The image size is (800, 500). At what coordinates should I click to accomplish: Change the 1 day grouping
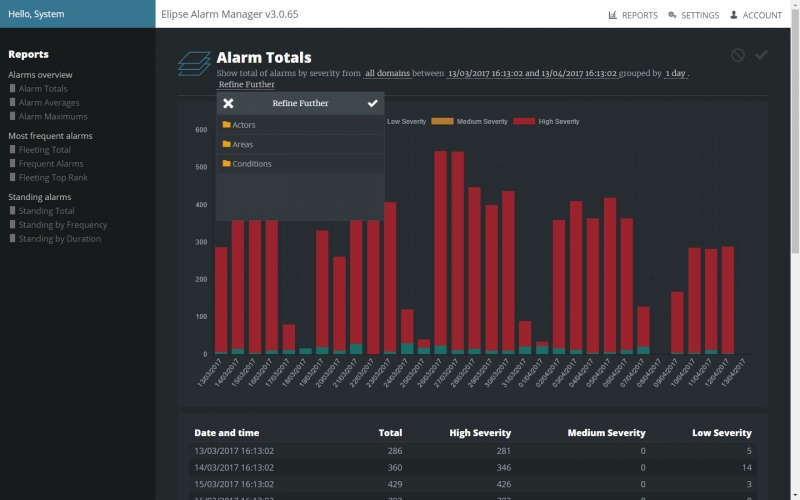pyautogui.click(x=675, y=73)
